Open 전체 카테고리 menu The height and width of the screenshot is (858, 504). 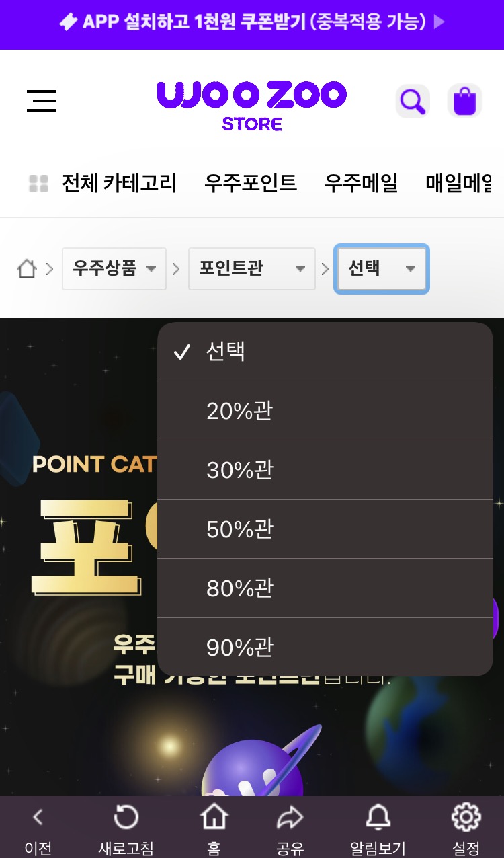103,183
